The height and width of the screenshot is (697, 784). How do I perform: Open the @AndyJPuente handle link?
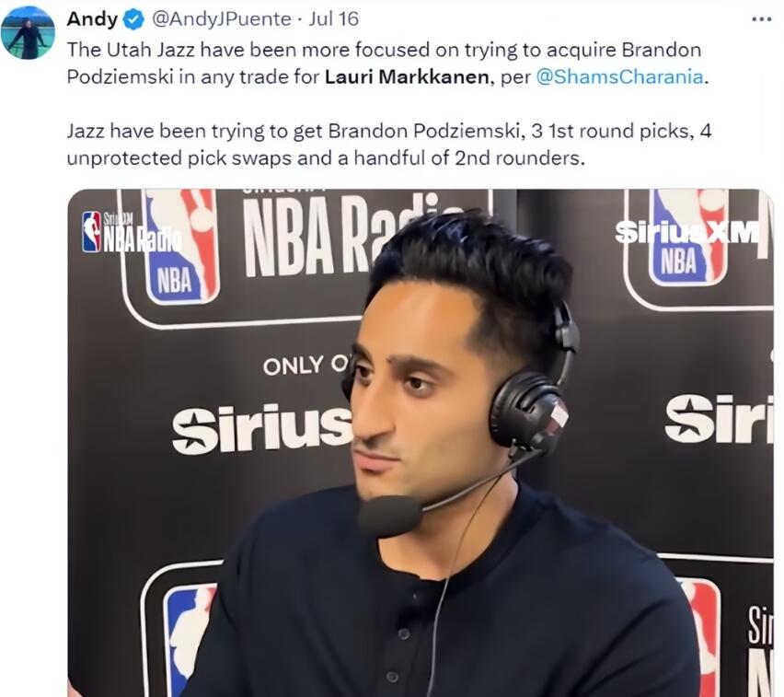click(x=221, y=19)
